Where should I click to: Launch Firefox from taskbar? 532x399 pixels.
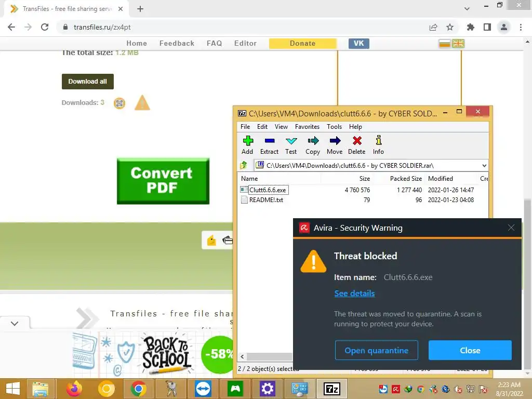74,389
